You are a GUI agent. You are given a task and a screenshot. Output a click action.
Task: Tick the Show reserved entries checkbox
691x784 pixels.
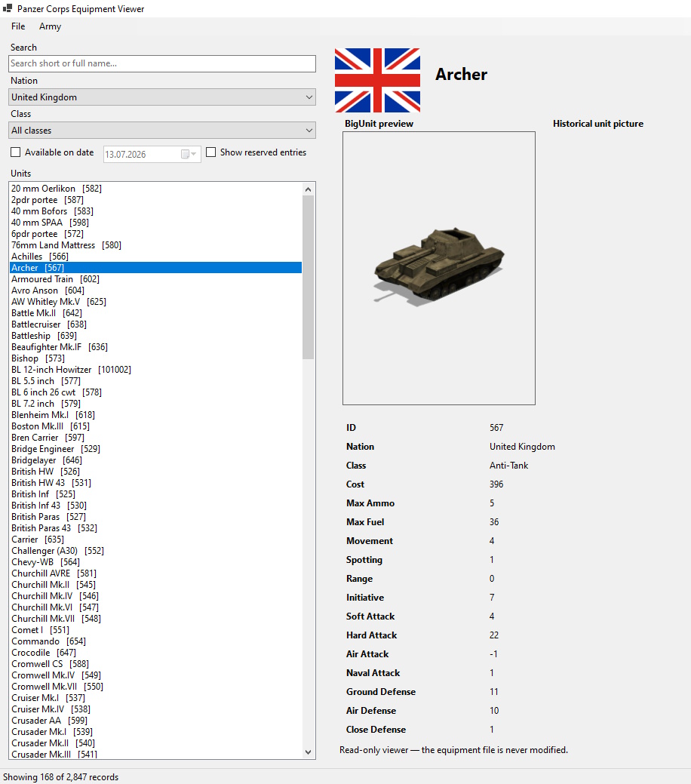tap(211, 152)
